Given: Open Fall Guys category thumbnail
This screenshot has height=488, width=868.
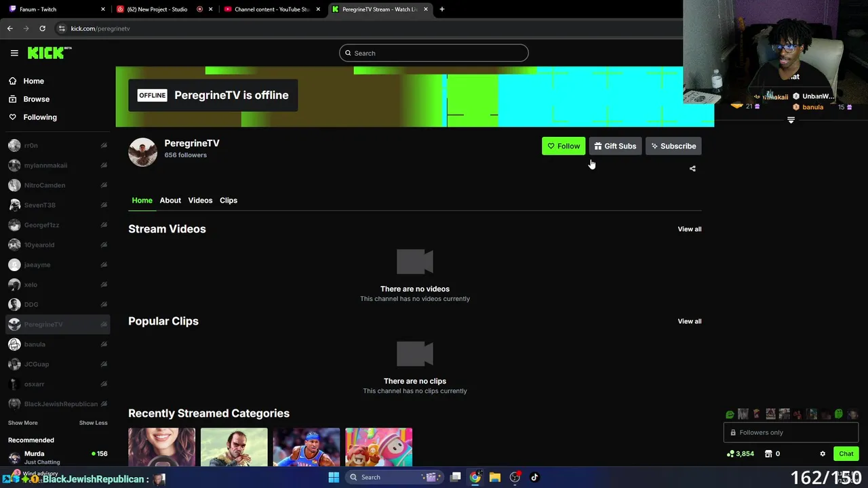Looking at the screenshot, I should [378, 447].
